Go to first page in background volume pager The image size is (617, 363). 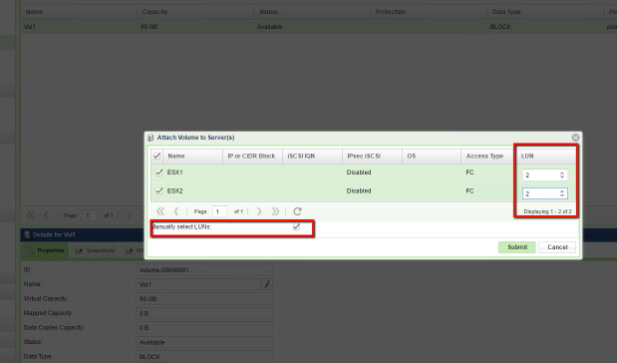pos(30,216)
